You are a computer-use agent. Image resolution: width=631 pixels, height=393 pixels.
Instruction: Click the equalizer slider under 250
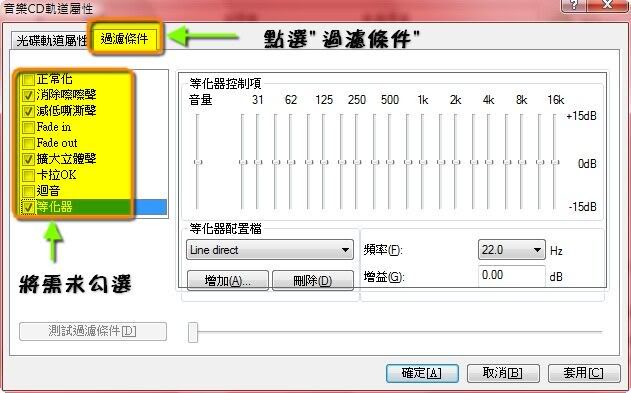click(357, 162)
